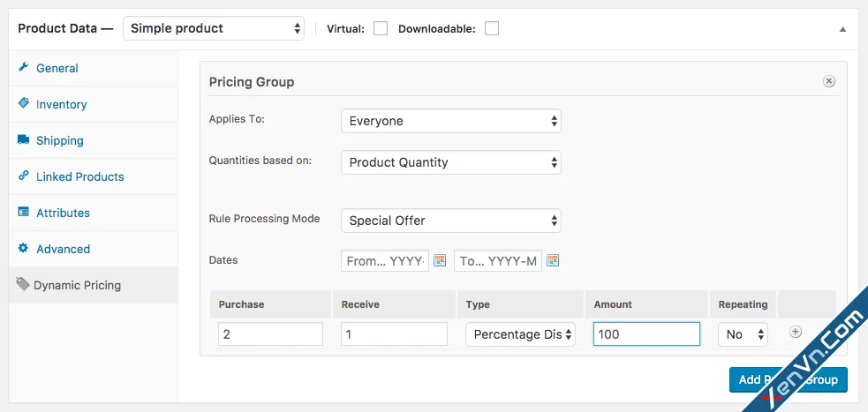Enable the Downloadable checkbox
Viewport: 868px width, 412px height.
point(492,28)
